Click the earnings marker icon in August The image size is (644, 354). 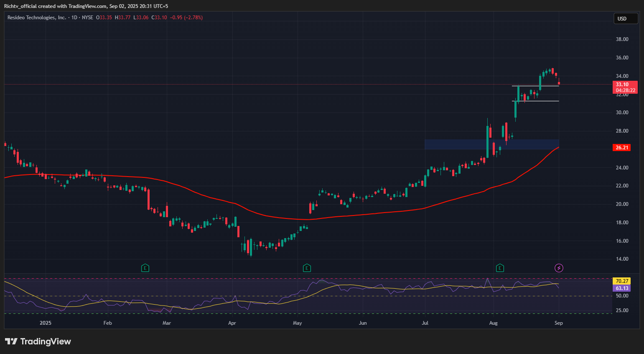pos(500,268)
